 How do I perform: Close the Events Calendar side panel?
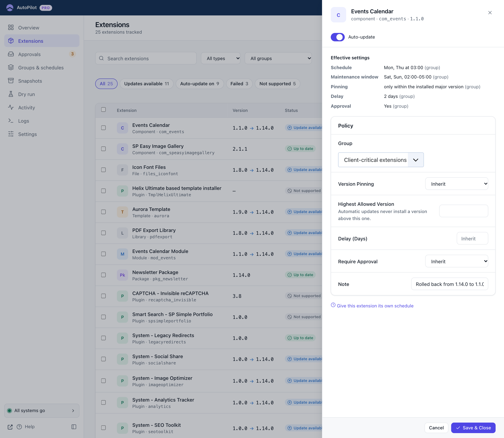[490, 12]
